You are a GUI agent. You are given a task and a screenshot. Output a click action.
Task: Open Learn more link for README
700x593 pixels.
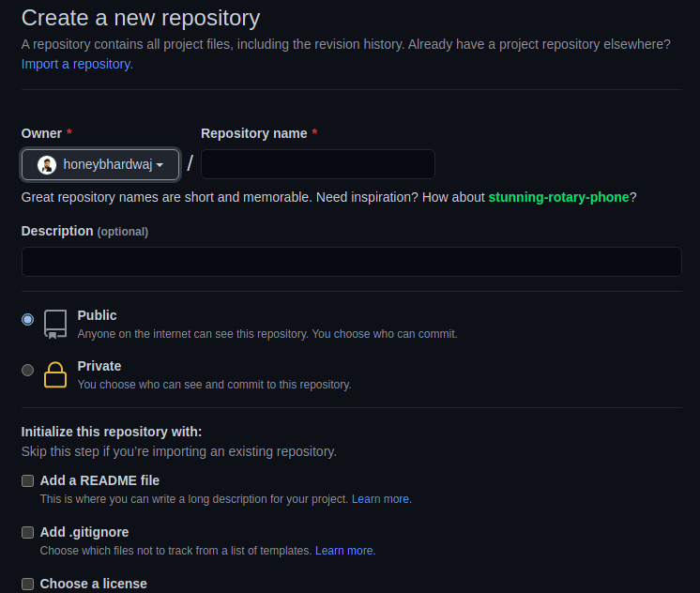[x=381, y=499]
